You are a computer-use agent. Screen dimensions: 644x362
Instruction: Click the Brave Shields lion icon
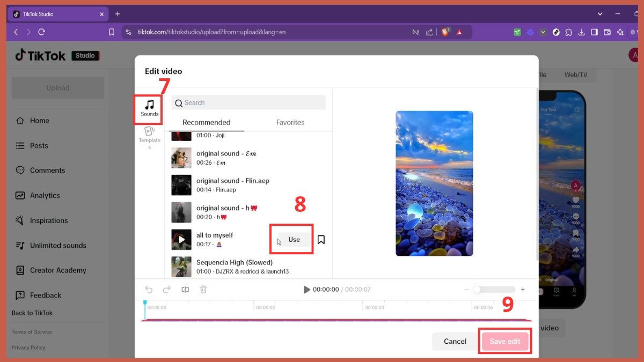pyautogui.click(x=445, y=32)
